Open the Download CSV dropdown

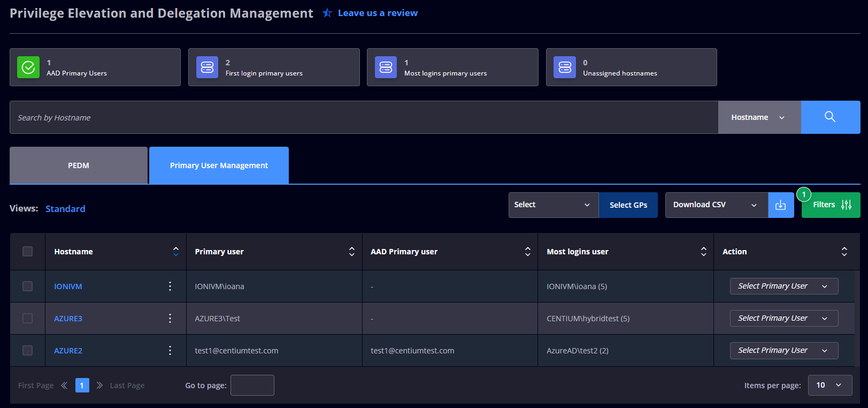coord(717,205)
